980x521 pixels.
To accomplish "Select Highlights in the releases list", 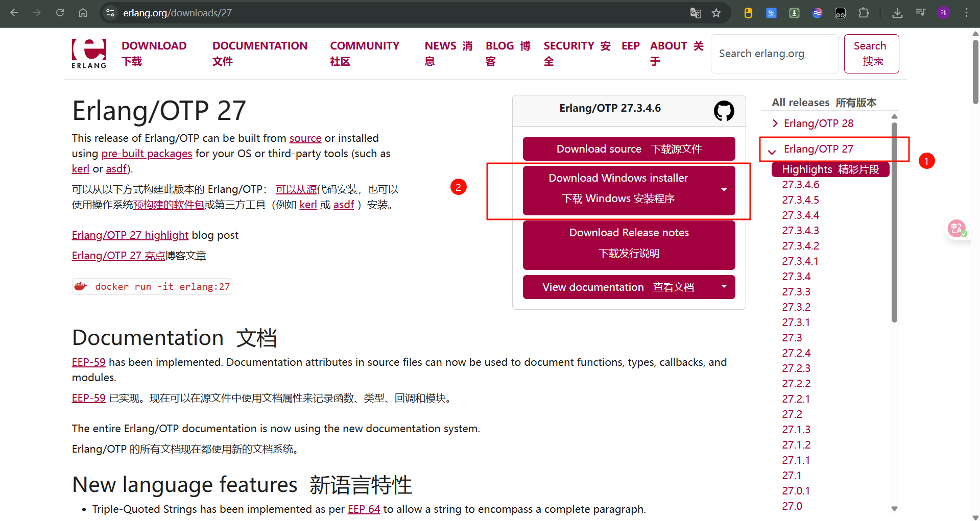I will pyautogui.click(x=830, y=169).
